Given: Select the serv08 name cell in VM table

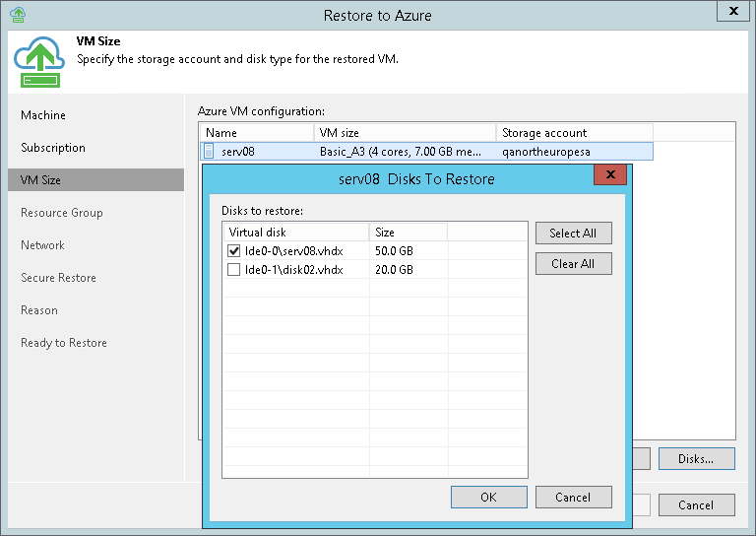Looking at the screenshot, I should tap(238, 152).
